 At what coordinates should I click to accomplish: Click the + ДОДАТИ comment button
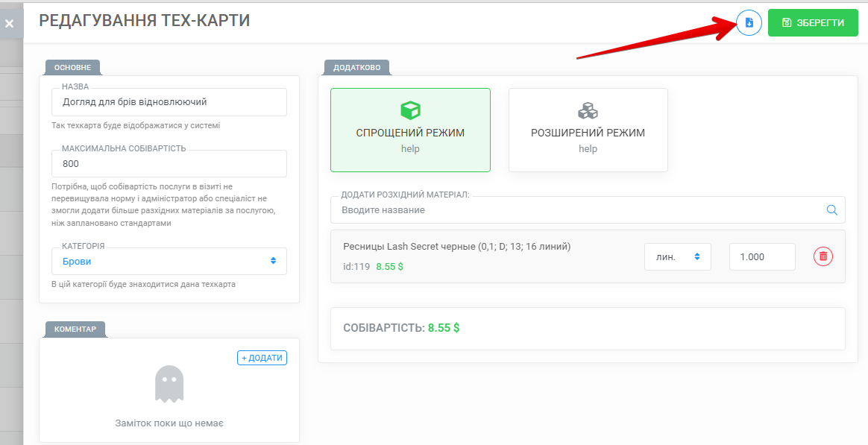tap(262, 358)
